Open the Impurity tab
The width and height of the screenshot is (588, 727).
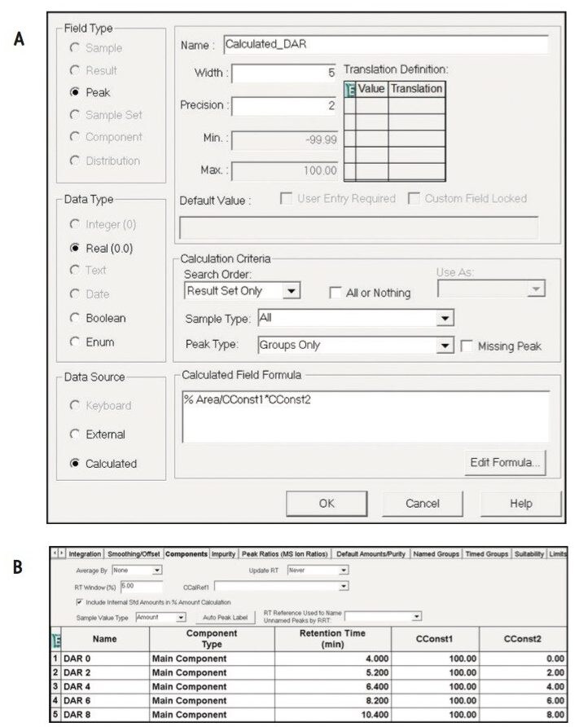[223, 554]
